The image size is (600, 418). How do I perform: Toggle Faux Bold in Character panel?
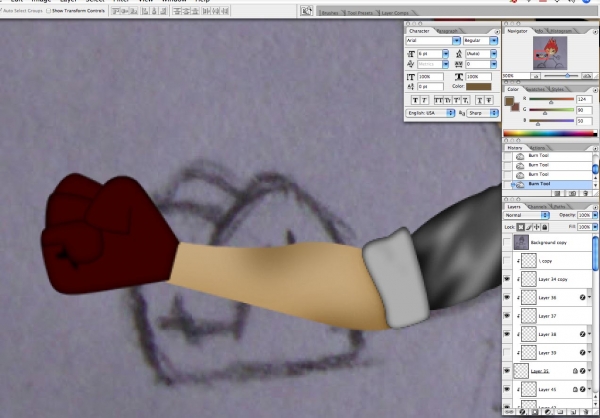416,100
